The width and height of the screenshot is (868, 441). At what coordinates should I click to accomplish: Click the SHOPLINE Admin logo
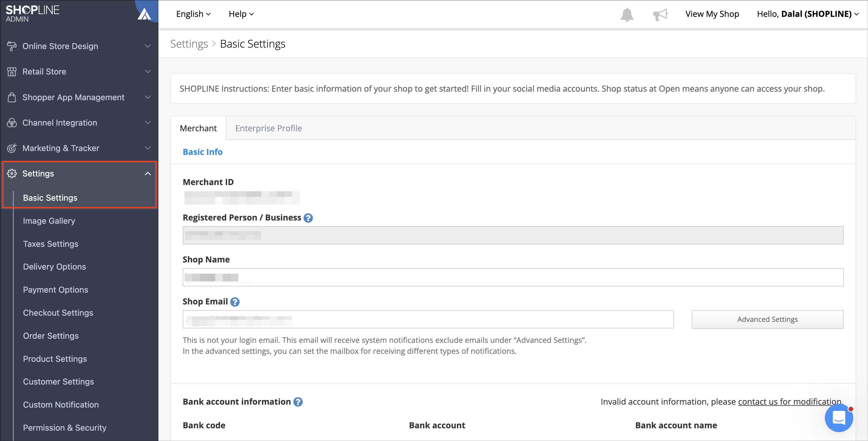(32, 14)
